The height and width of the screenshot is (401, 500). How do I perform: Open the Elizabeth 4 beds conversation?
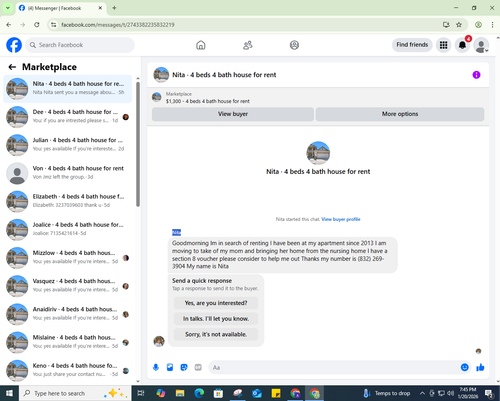68,201
